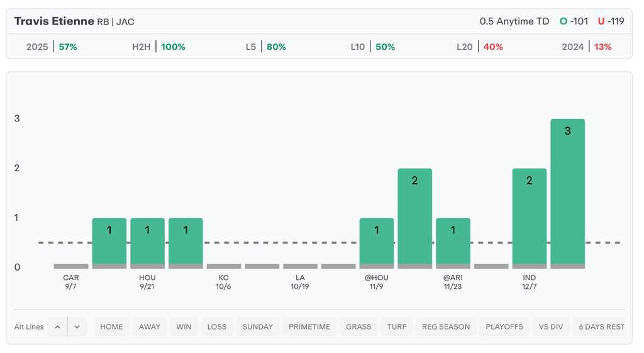Click the @HOU 11/9 game bar
The image size is (644, 353).
[376, 242]
